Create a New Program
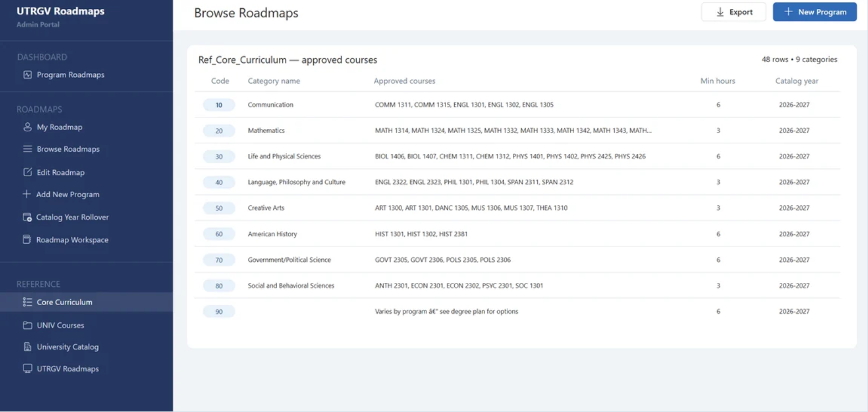The image size is (868, 412). (x=814, y=12)
